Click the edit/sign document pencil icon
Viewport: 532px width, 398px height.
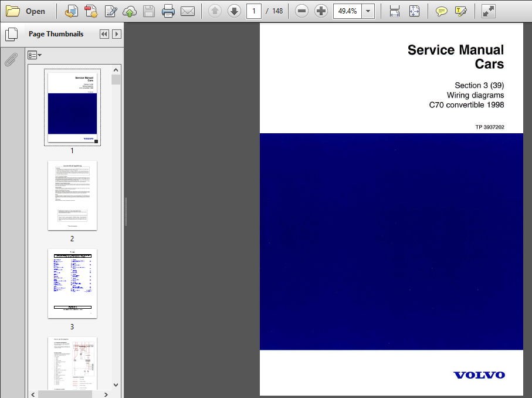pyautogui.click(x=111, y=11)
